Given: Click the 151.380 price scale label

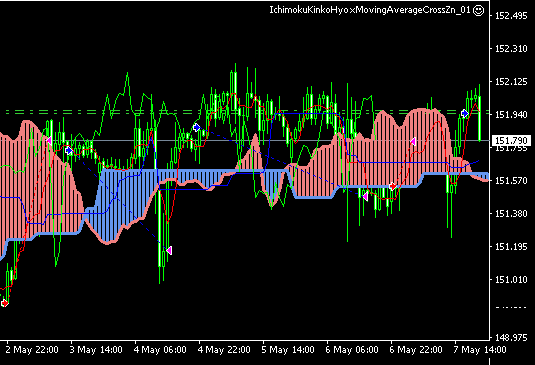Looking at the screenshot, I should click(511, 214).
